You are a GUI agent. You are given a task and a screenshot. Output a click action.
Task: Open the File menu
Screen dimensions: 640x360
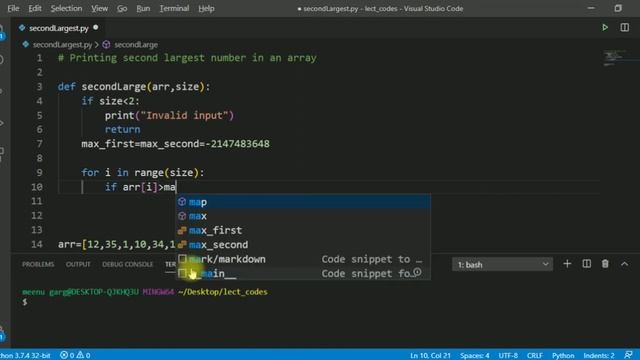coord(13,8)
